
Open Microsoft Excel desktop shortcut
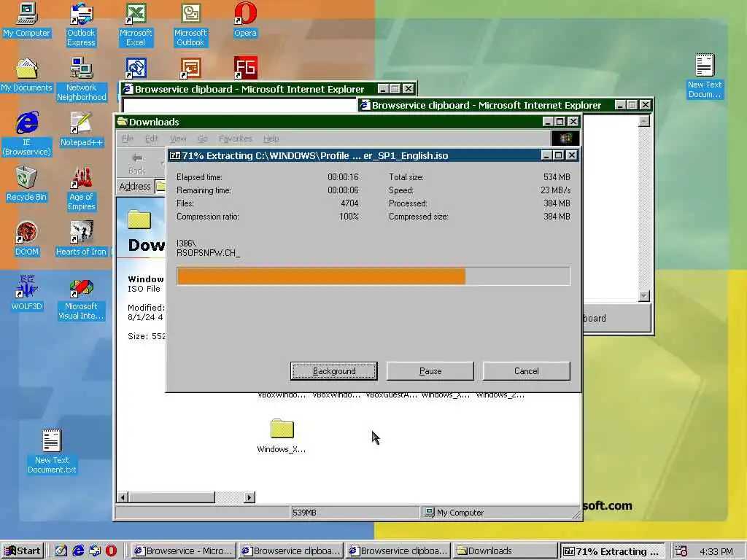136,24
